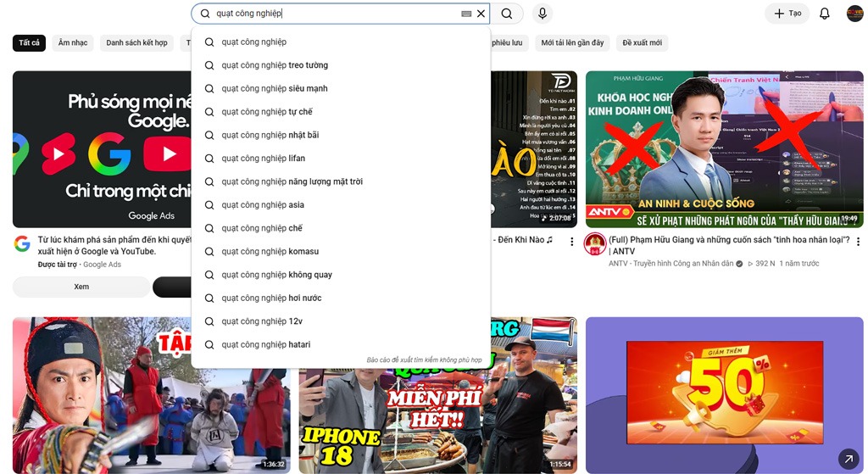This screenshot has height=474, width=868.
Task: Choose suggestion 'quạt công nghiệp hatari'
Action: [x=341, y=344]
